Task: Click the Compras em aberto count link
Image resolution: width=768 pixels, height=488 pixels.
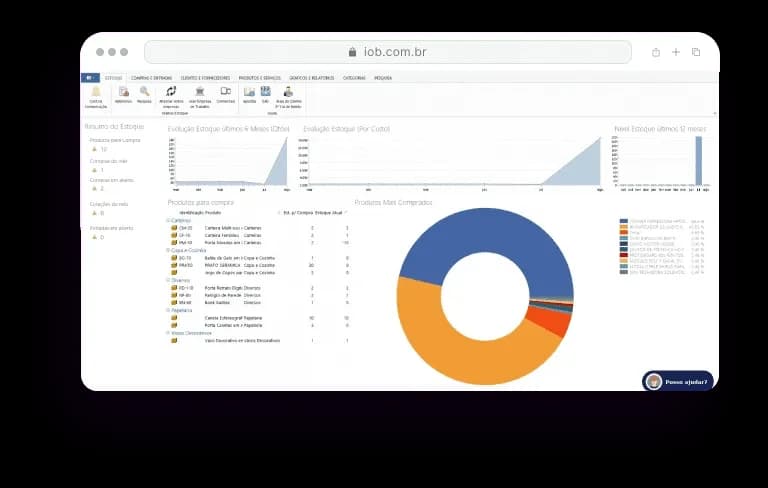Action: [x=101, y=188]
